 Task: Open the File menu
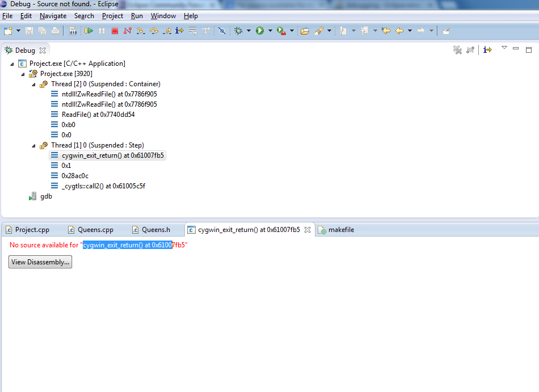7,16
